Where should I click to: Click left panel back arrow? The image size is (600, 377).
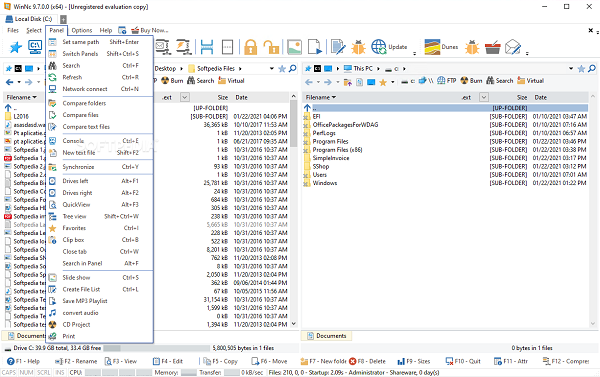[x=10, y=82]
